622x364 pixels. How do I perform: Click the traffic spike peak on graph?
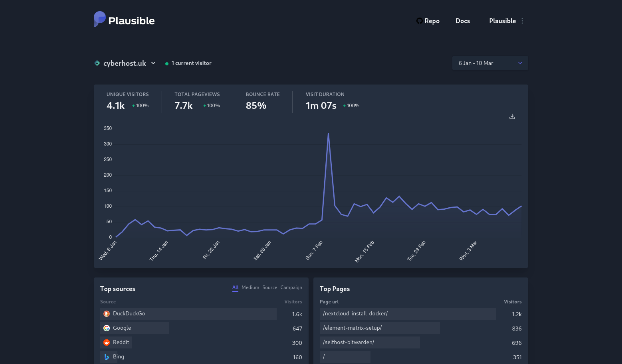(328, 134)
